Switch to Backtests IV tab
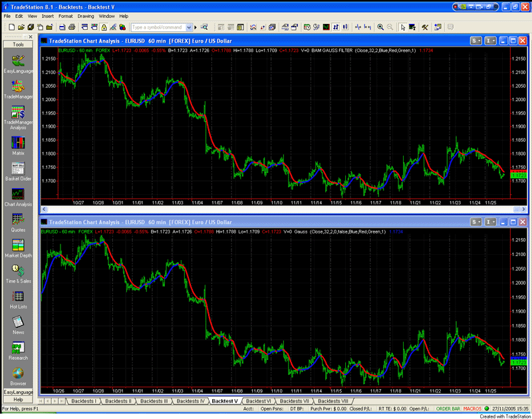Image resolution: width=532 pixels, height=419 pixels. 191,400
